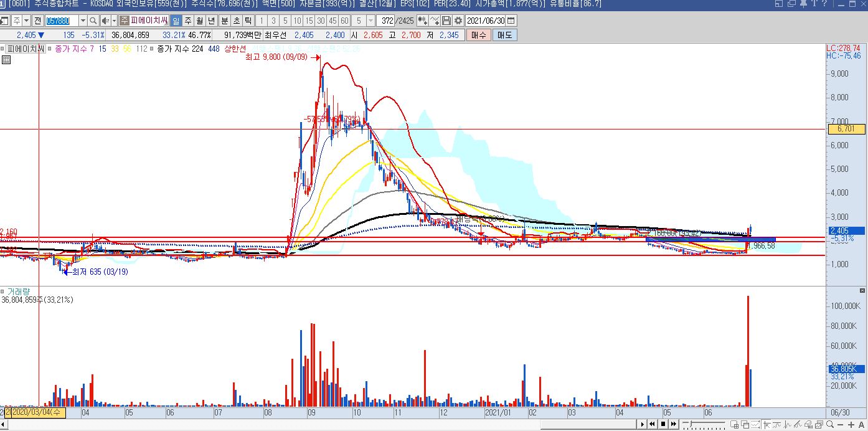Rewind the chart replay

pos(652,424)
